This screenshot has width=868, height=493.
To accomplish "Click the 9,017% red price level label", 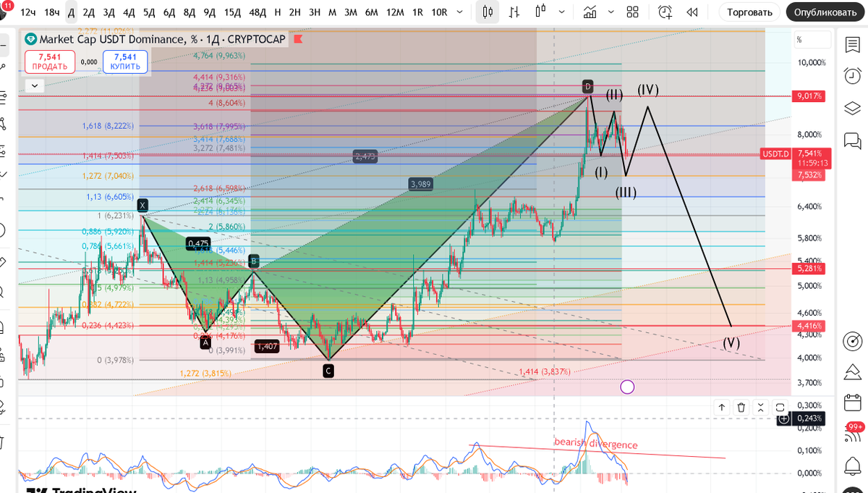I will pyautogui.click(x=809, y=96).
